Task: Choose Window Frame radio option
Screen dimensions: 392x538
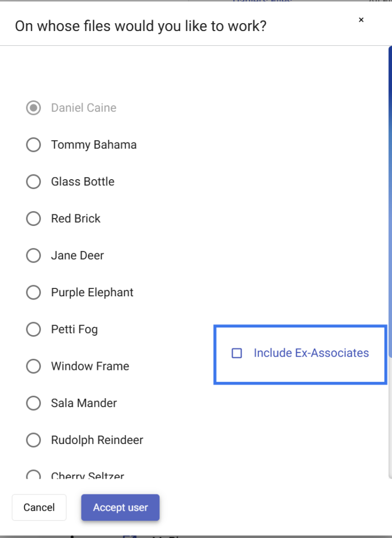Action: pyautogui.click(x=34, y=366)
